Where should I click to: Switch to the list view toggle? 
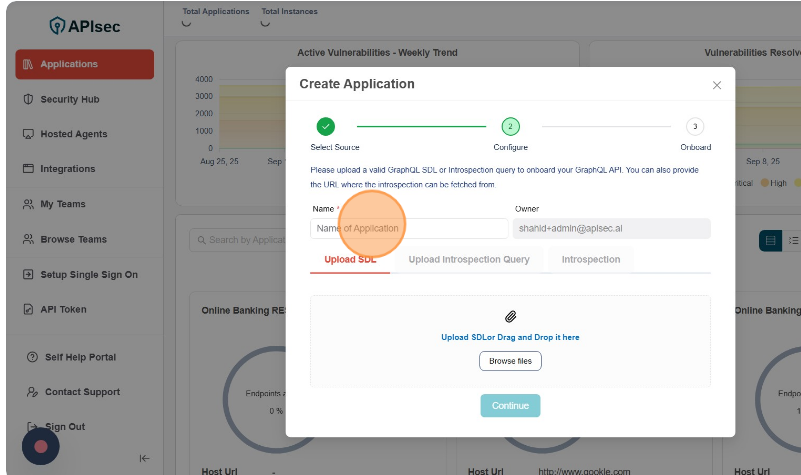[x=793, y=240]
